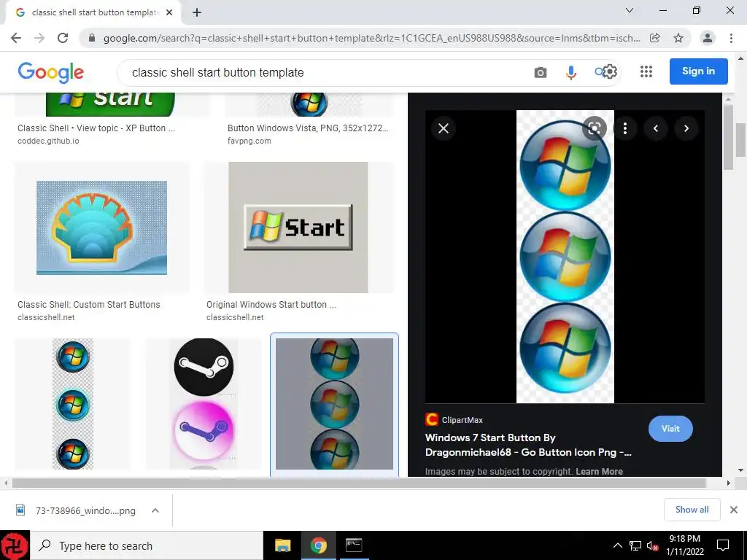Click the preview panel vertical scrollbar
Viewport: 747px width, 560px height.
pyautogui.click(x=727, y=138)
